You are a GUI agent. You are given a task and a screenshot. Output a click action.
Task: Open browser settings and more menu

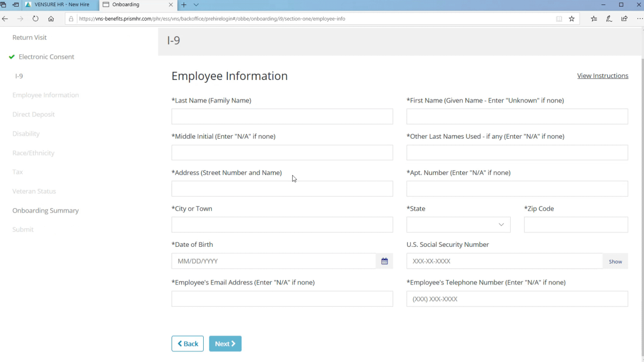640,19
